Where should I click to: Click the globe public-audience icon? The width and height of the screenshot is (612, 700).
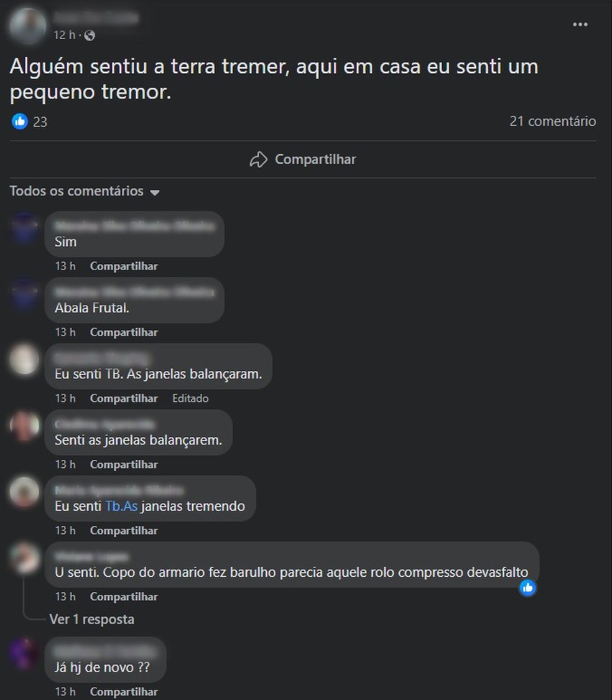(90, 35)
